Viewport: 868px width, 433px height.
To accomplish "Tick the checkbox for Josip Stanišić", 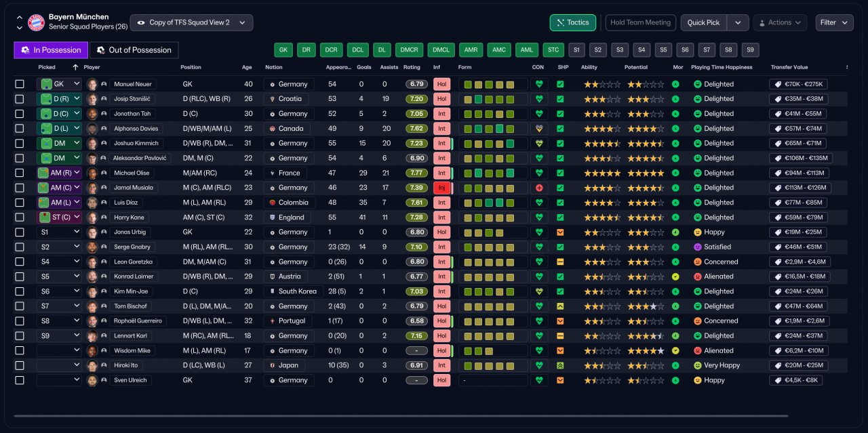I will tap(20, 99).
